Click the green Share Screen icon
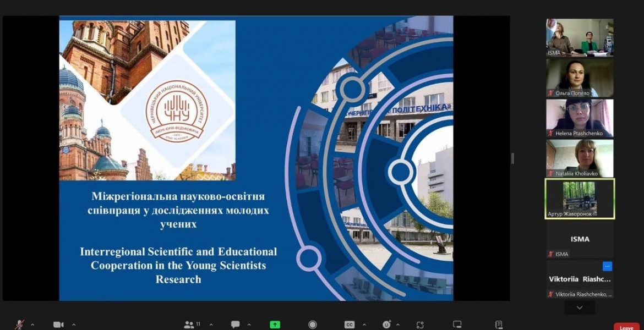Screen dimensions: 644x330 click(x=275, y=324)
